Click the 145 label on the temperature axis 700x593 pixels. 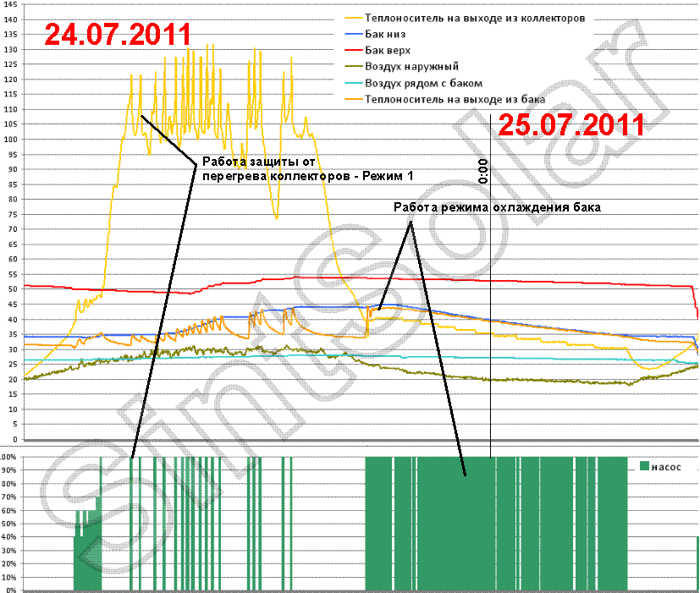pos(10,4)
